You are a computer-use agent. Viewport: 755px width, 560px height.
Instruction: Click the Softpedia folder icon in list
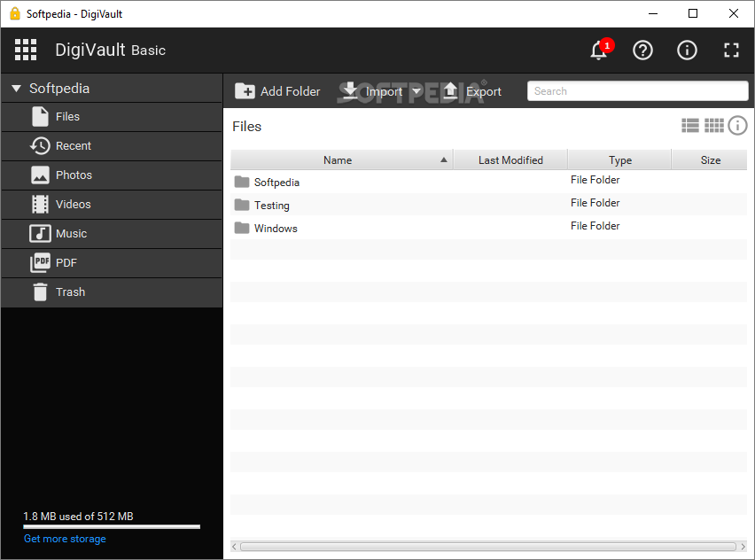click(242, 182)
